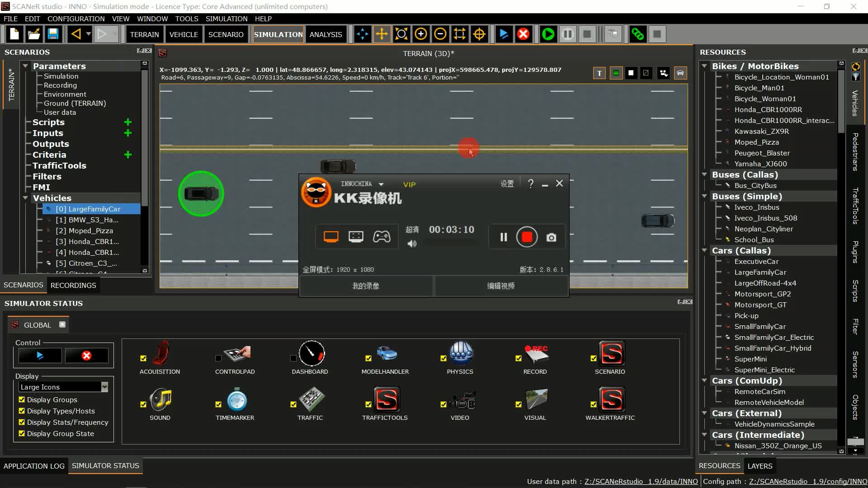The image size is (868, 488).
Task: Click the green play simulation button
Action: 548,34
